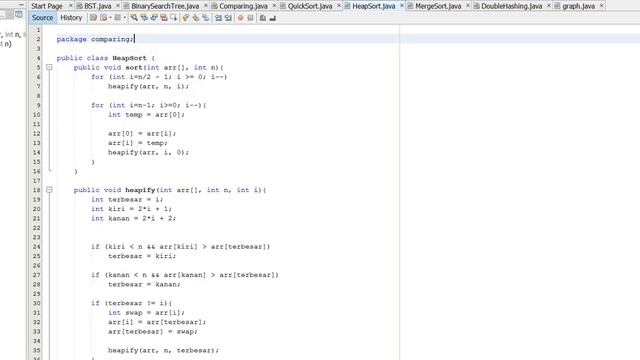640x360 pixels.
Task: Toggle Highlight Search in editor toolbar
Action: click(x=164, y=18)
